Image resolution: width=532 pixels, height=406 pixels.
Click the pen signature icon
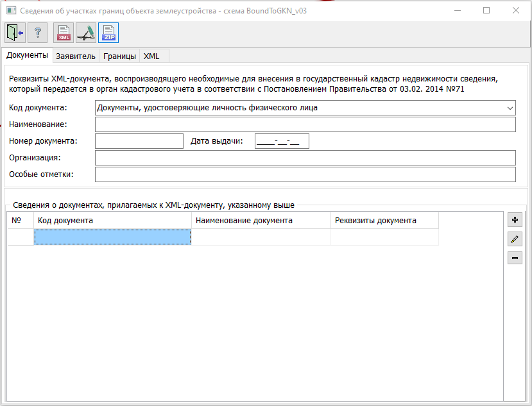(86, 32)
